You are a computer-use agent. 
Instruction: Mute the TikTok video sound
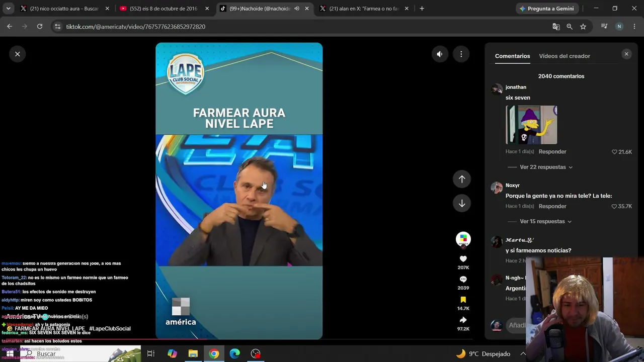point(440,54)
